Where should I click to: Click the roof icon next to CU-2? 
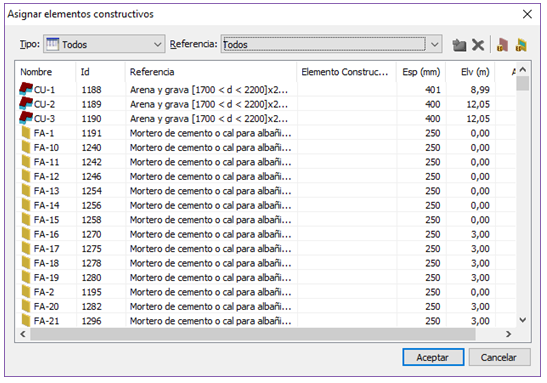coord(26,103)
